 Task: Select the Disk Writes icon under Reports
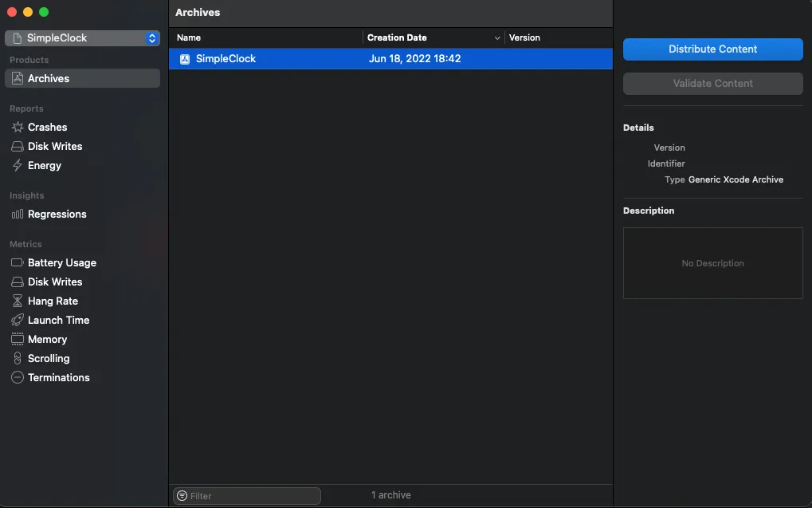(x=18, y=146)
